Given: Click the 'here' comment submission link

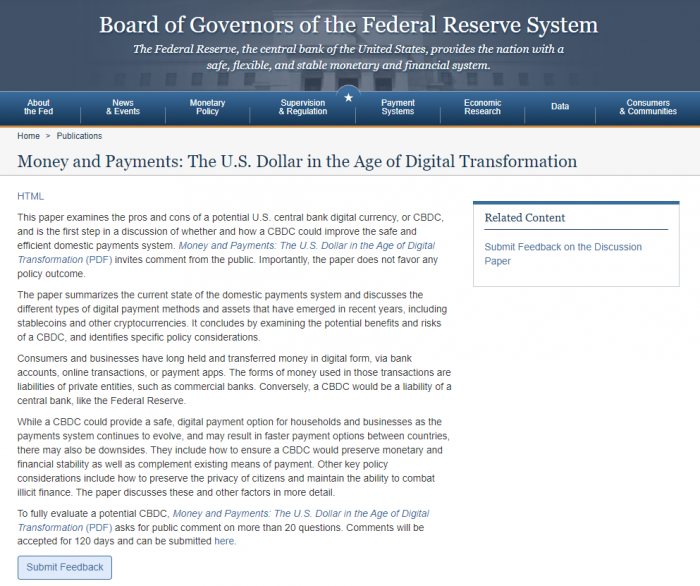Looking at the screenshot, I should 224,541.
